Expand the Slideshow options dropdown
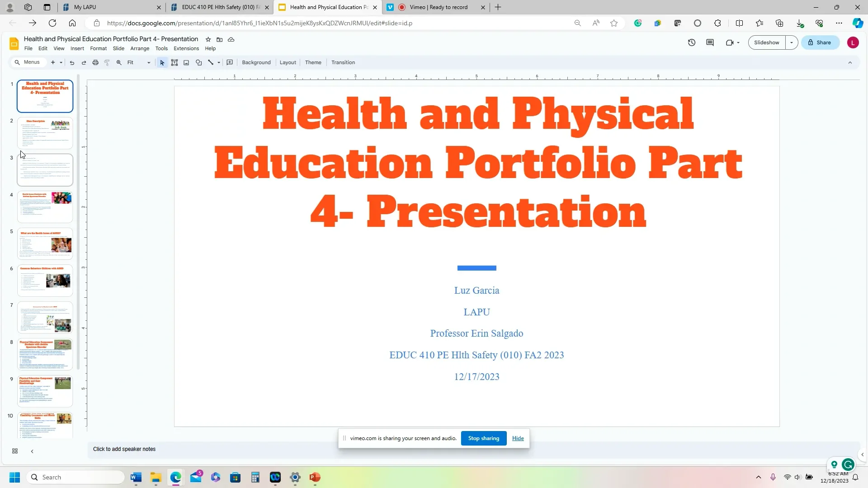The image size is (868, 488). (x=792, y=42)
